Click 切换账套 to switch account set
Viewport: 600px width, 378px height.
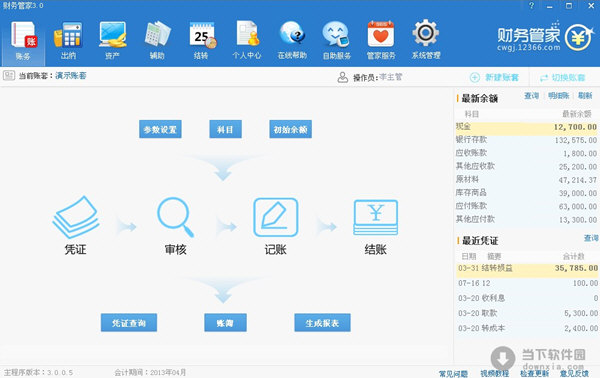tap(562, 78)
